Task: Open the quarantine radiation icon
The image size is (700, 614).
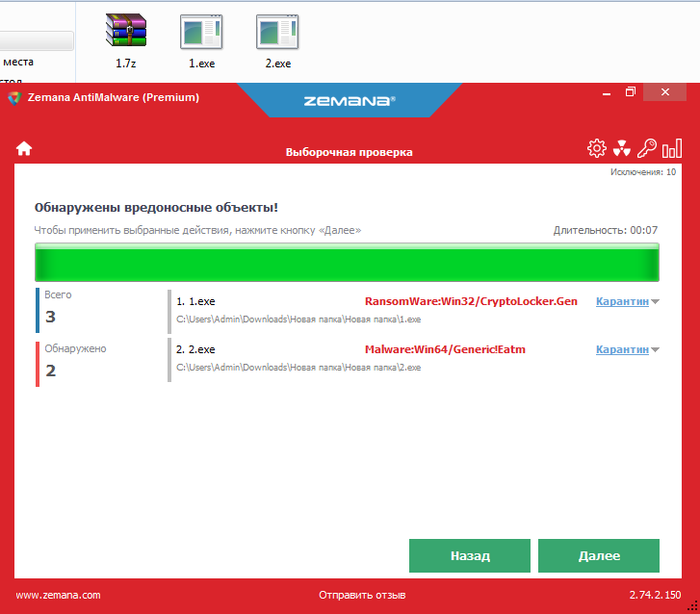Action: pyautogui.click(x=621, y=148)
